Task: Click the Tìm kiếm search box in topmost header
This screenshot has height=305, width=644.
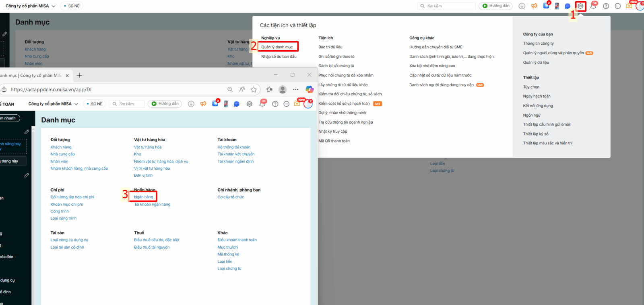Action: [x=447, y=6]
